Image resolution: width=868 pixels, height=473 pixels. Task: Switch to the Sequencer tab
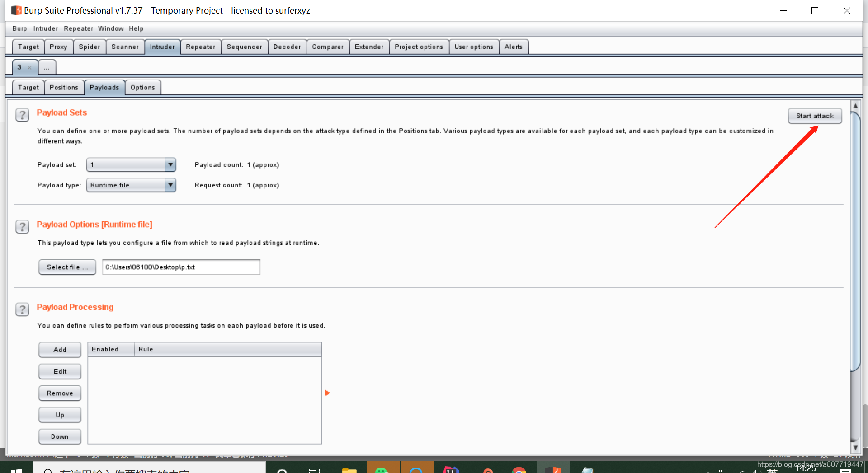click(244, 47)
